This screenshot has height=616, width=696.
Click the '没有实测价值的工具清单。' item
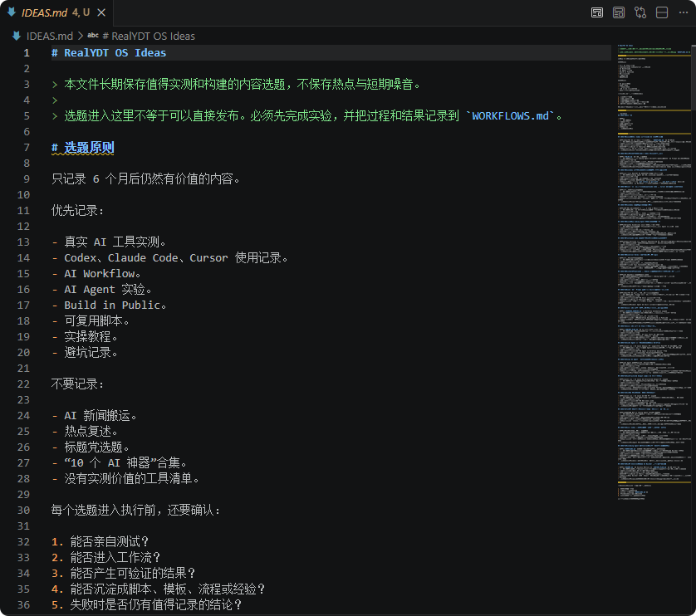(x=132, y=478)
